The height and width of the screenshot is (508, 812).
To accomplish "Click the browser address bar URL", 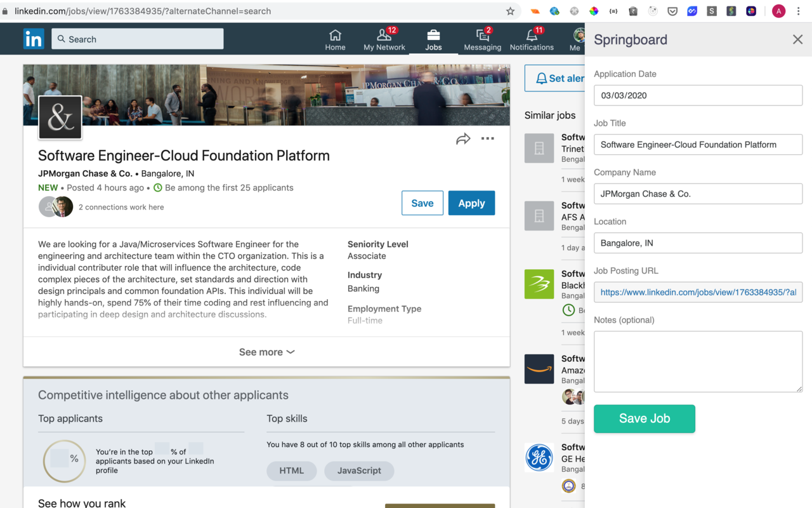I will tap(143, 11).
